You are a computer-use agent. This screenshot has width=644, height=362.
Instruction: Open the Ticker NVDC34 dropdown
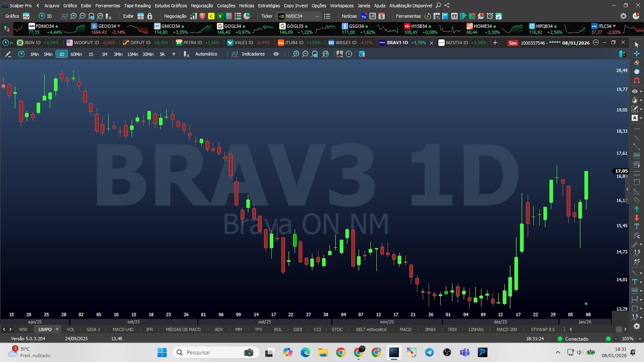click(x=299, y=16)
